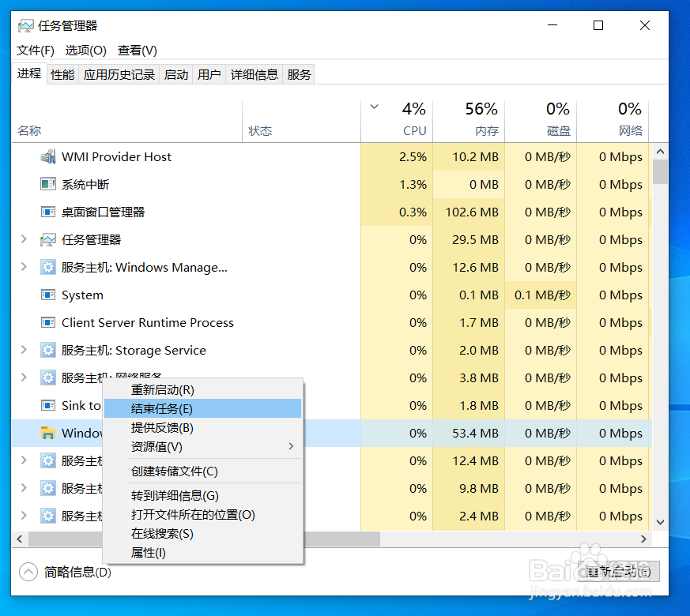Click the gear icon for 服务主机: 网络服务
The width and height of the screenshot is (690, 616).
48,377
